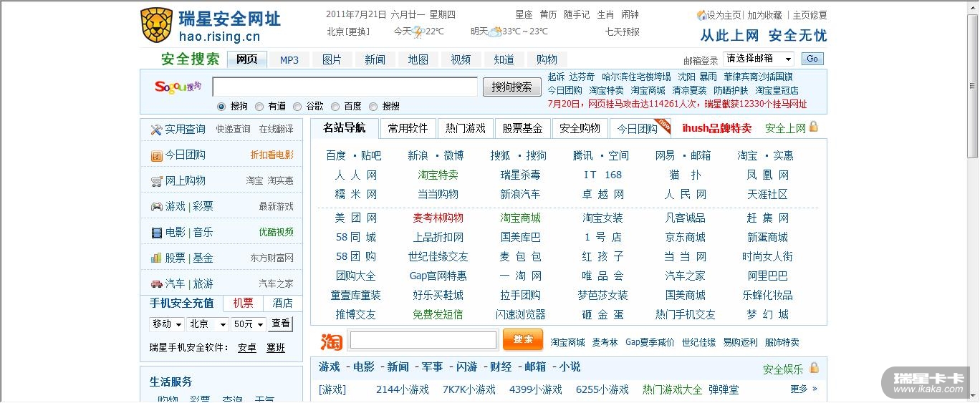Click the car icon beside 汽车
Viewport: 980px width, 403px height.
156,284
